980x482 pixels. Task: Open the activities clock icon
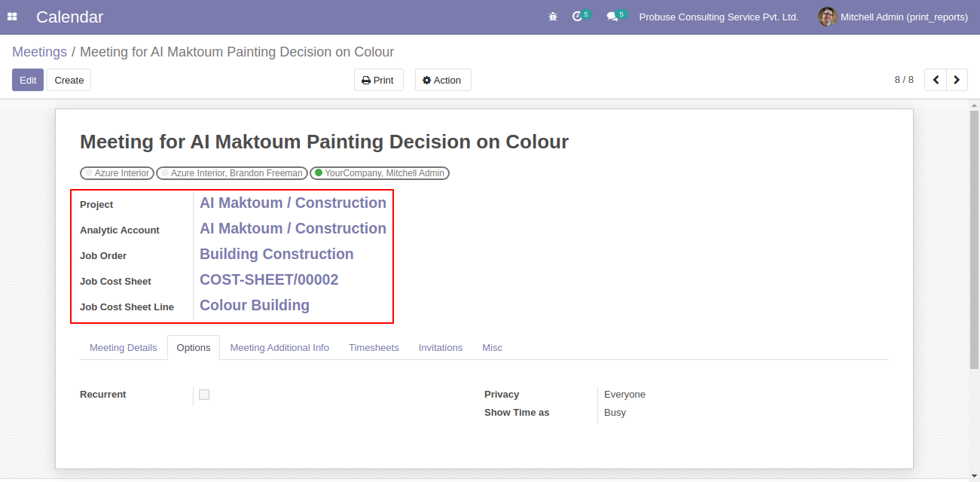pyautogui.click(x=578, y=17)
